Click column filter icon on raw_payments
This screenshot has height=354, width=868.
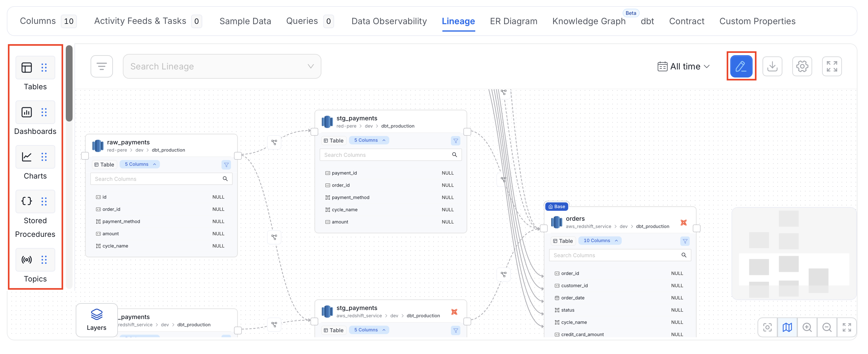pos(226,165)
